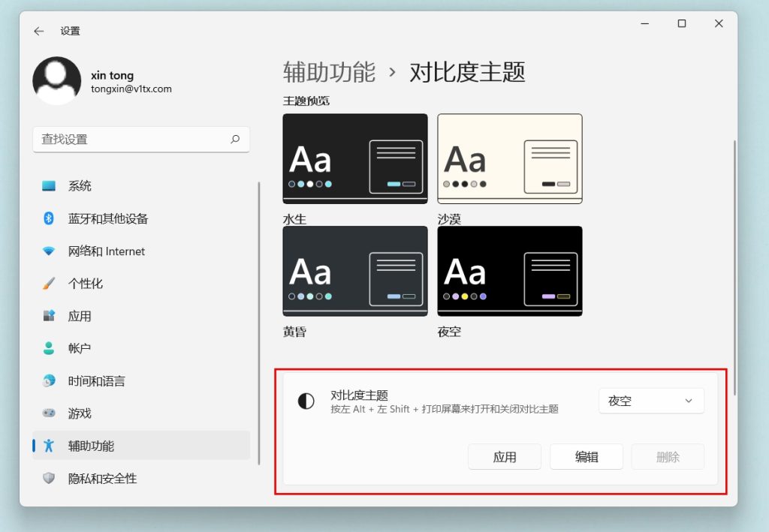
Task: Click the 对比度主题 page title
Action: (x=467, y=72)
